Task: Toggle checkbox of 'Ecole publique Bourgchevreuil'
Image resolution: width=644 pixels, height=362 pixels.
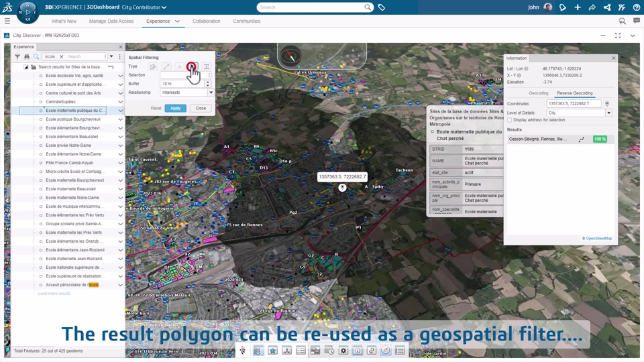Action: click(x=41, y=119)
